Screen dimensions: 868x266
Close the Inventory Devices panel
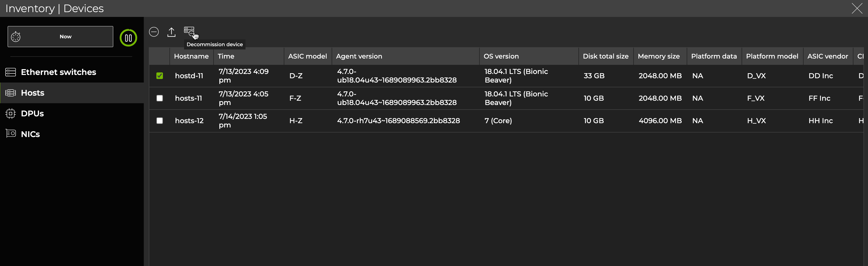point(857,8)
